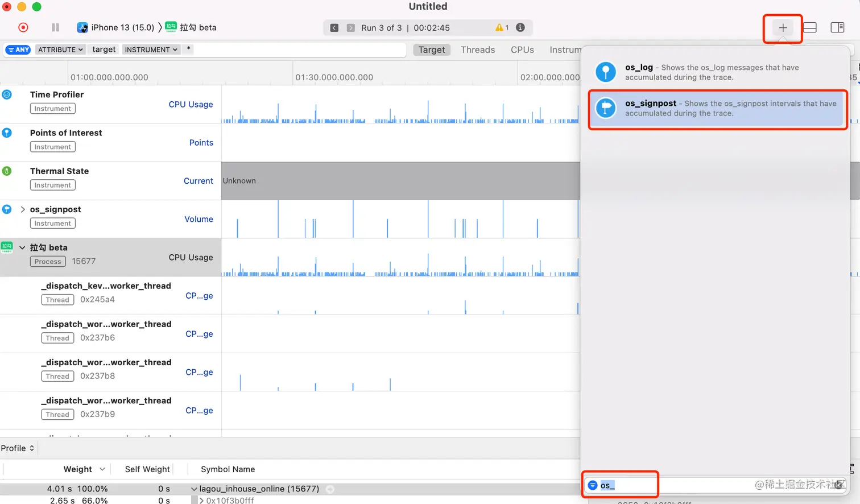Click the Points label of Points of Interest

pos(201,143)
